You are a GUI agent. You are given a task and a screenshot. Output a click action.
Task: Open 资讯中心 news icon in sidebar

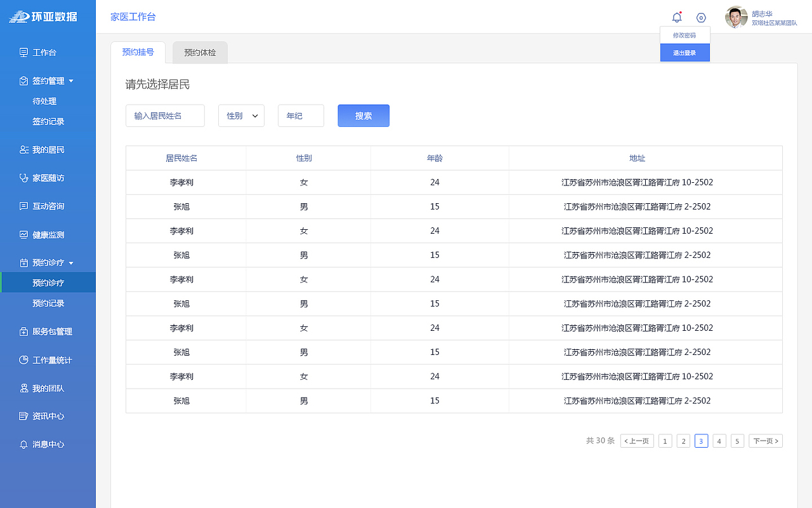(x=23, y=416)
